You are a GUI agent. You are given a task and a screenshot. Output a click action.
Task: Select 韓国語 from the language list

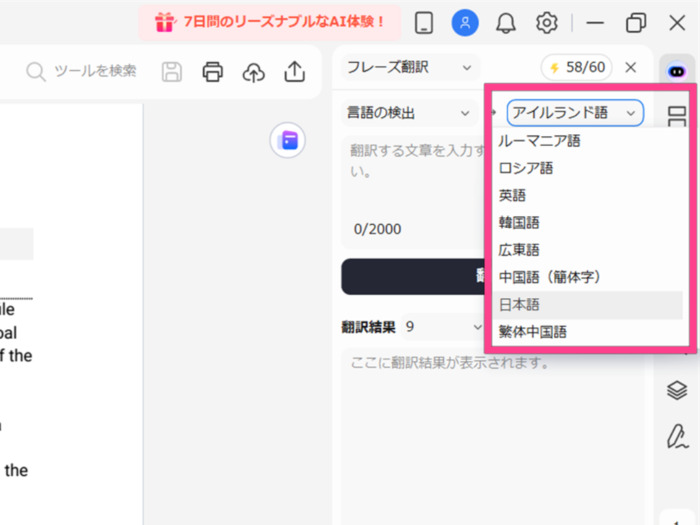[x=588, y=223]
